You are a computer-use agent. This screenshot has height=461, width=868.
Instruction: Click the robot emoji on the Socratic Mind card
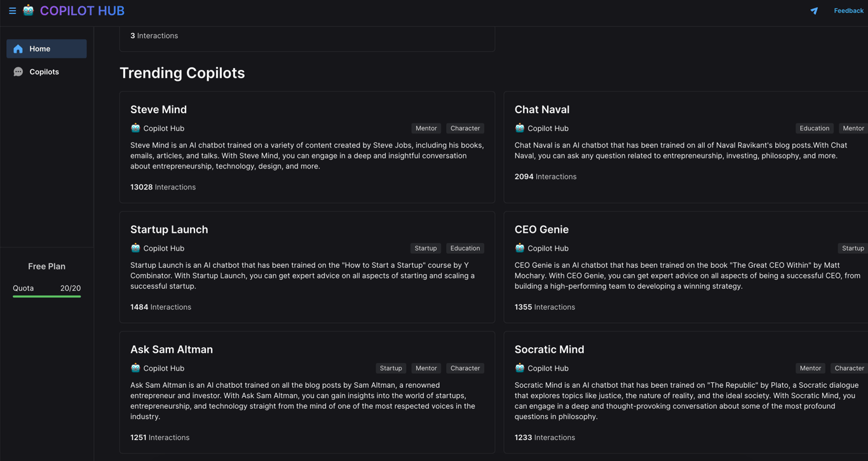(x=520, y=368)
